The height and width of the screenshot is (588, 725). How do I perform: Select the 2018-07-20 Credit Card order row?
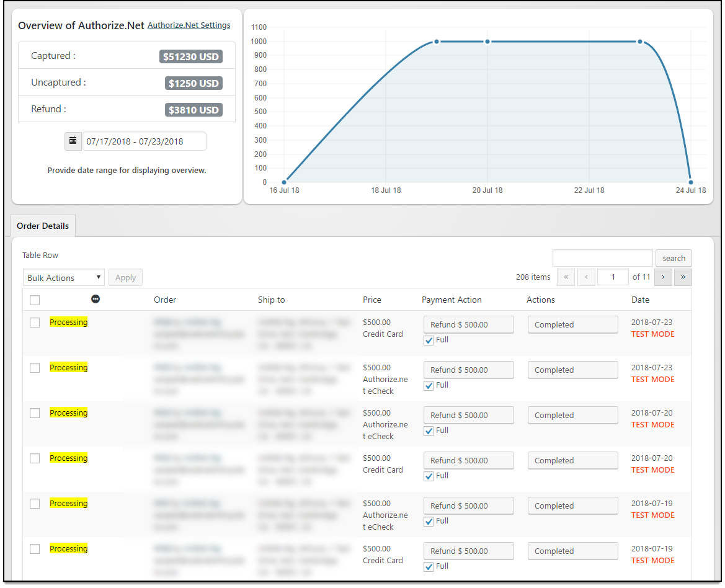point(35,458)
